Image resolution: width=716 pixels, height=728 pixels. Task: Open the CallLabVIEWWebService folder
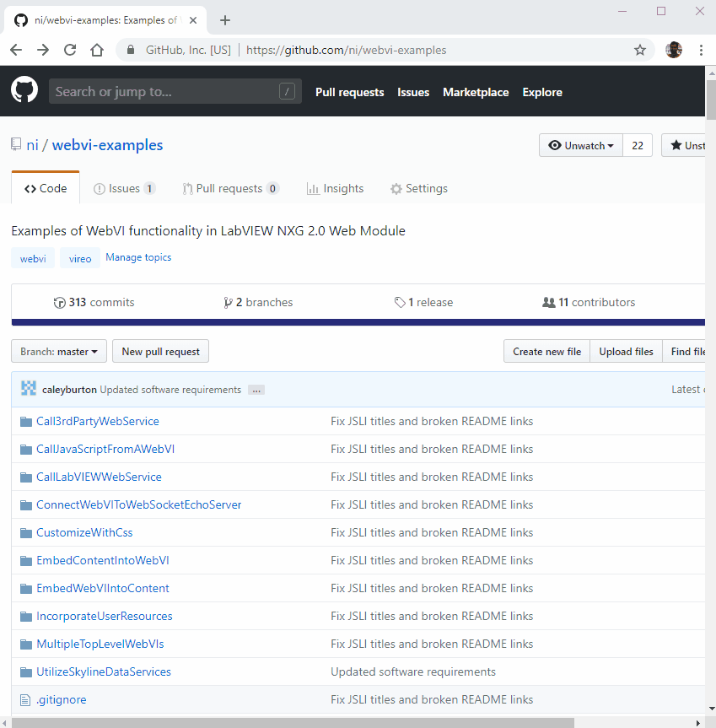point(99,477)
